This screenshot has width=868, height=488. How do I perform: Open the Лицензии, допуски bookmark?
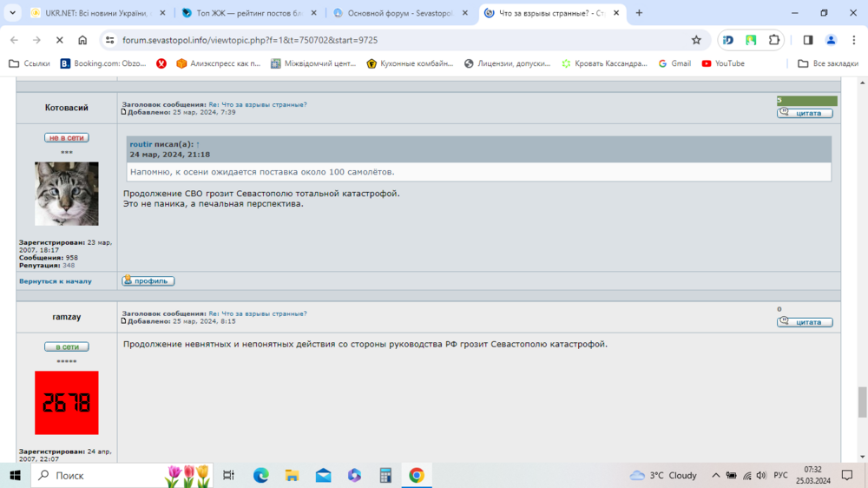[508, 63]
